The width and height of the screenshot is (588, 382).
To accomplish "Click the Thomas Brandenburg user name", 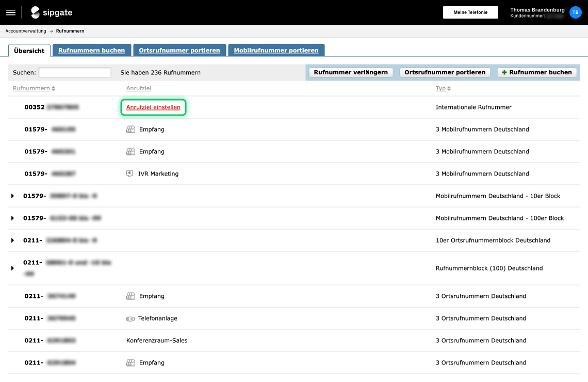I will tap(537, 10).
